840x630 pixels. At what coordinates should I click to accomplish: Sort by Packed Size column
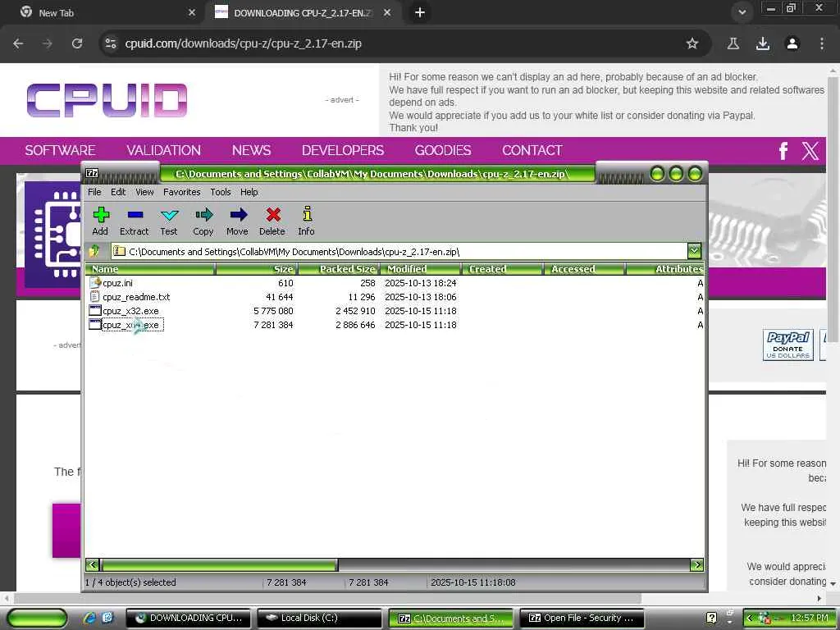click(339, 269)
